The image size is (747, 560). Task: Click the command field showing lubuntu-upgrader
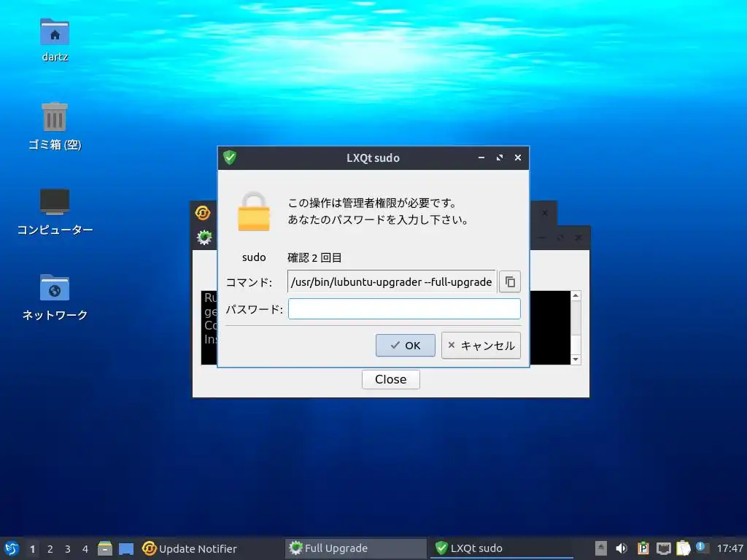click(392, 281)
